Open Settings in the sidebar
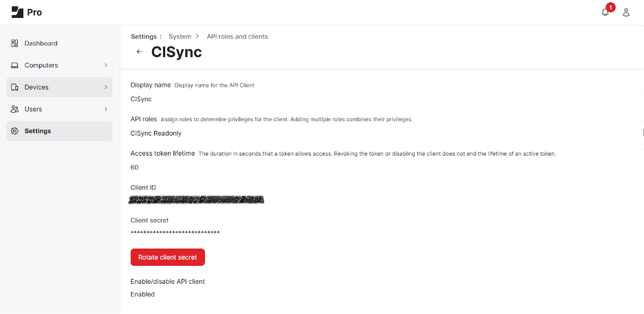This screenshot has width=644, height=314. pyautogui.click(x=59, y=131)
